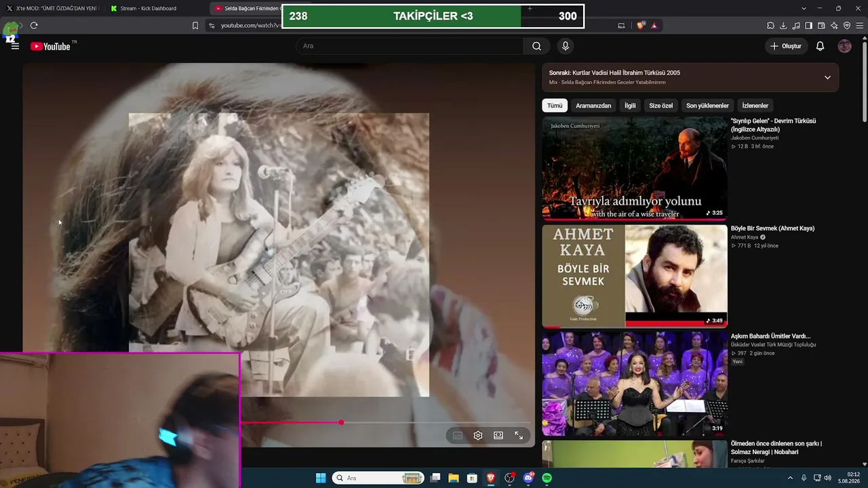Click the Oluştur create button
Image resolution: width=868 pixels, height=488 pixels.
(786, 46)
